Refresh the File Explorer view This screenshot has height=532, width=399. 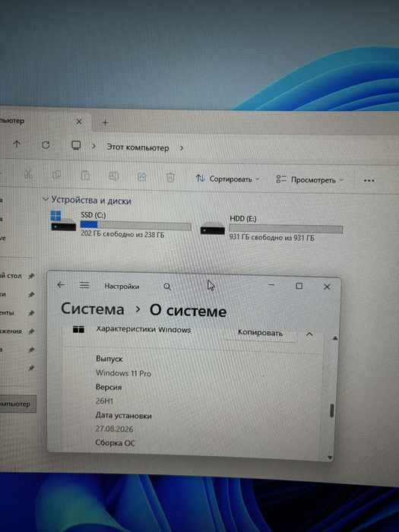[46, 145]
